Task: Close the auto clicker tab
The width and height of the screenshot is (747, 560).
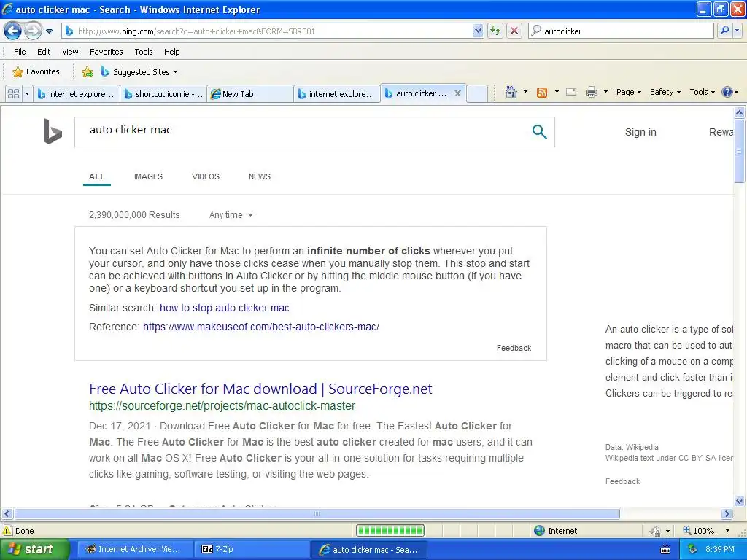Action: [x=457, y=93]
